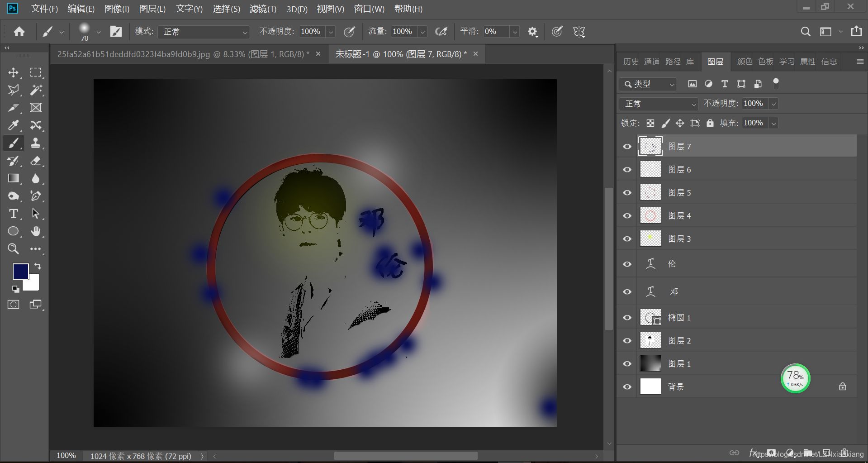Open the layer fill 填充 dropdown arrow

(774, 123)
